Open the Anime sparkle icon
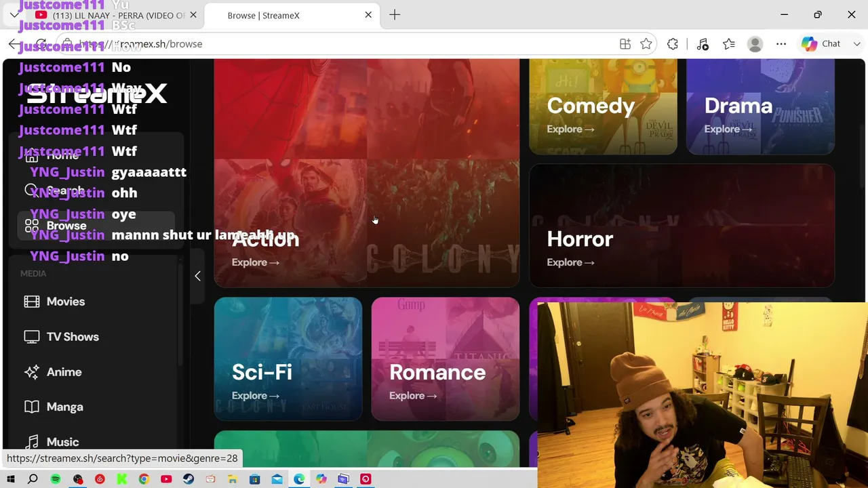868x488 pixels. point(32,372)
